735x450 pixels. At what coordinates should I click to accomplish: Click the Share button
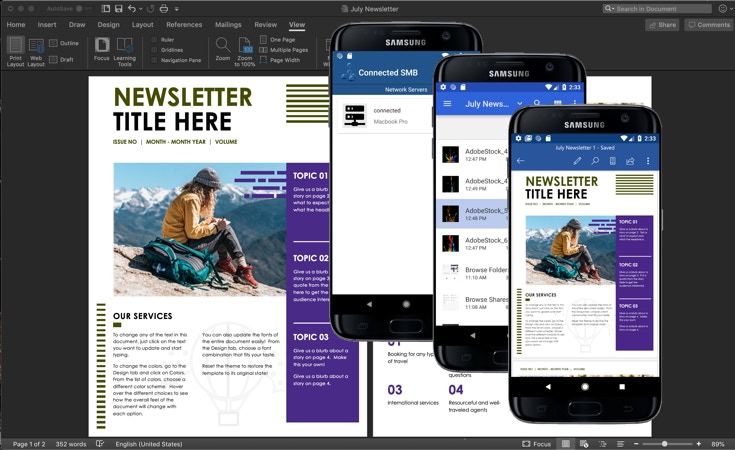[x=662, y=25]
